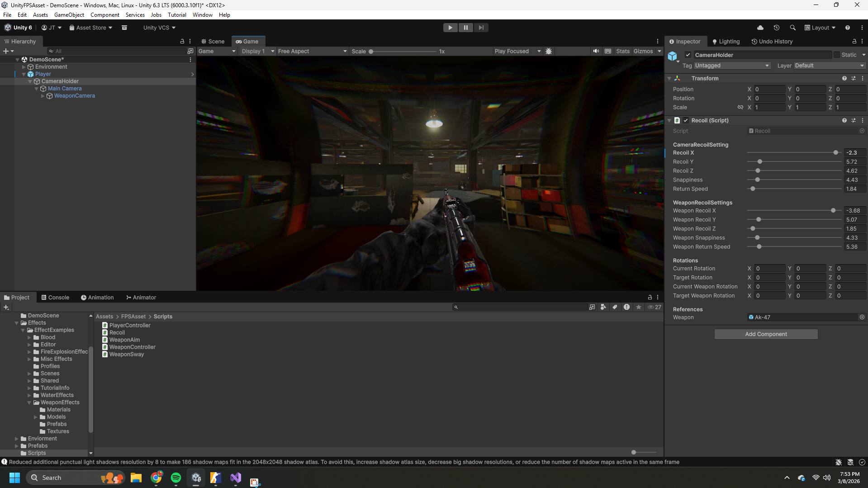Click the Step frame button
This screenshot has width=868, height=488.
point(481,28)
